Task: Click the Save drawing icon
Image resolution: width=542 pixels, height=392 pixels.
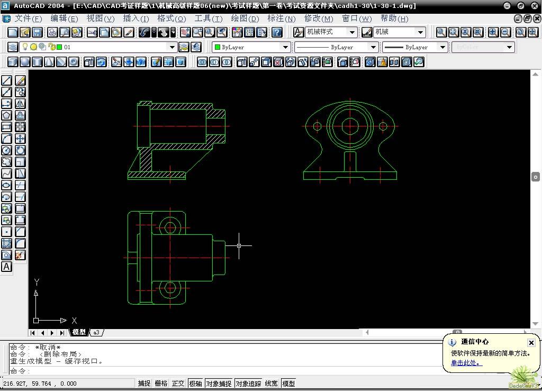Action: 37,32
